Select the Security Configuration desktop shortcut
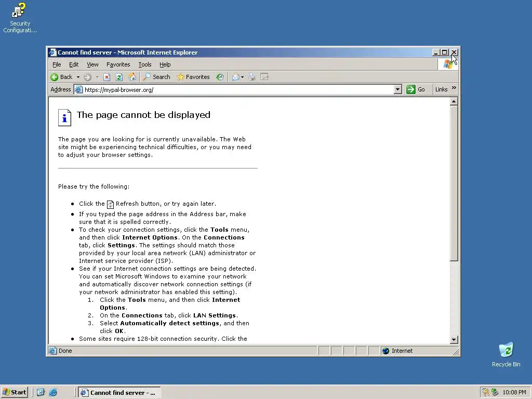This screenshot has height=399, width=532. (x=20, y=18)
